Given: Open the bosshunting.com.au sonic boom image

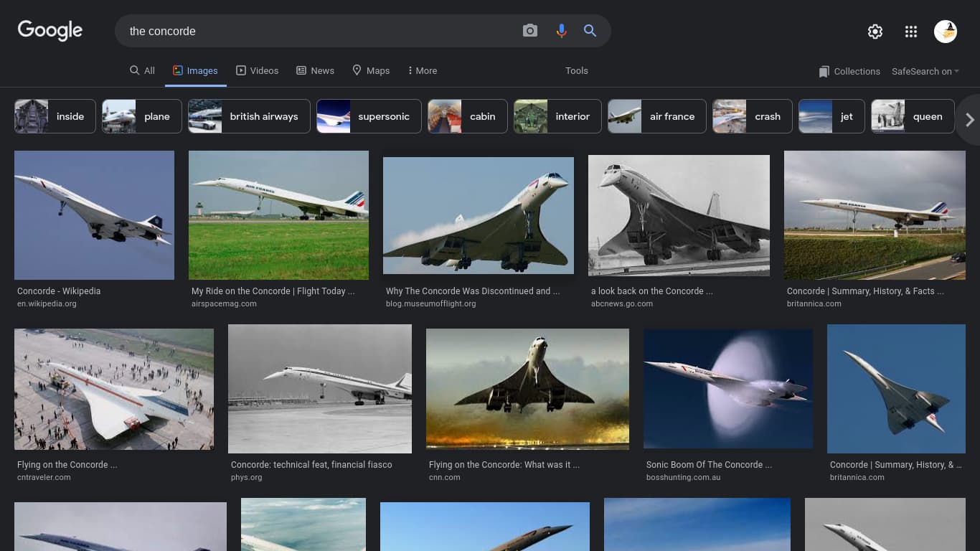Looking at the screenshot, I should coord(728,389).
